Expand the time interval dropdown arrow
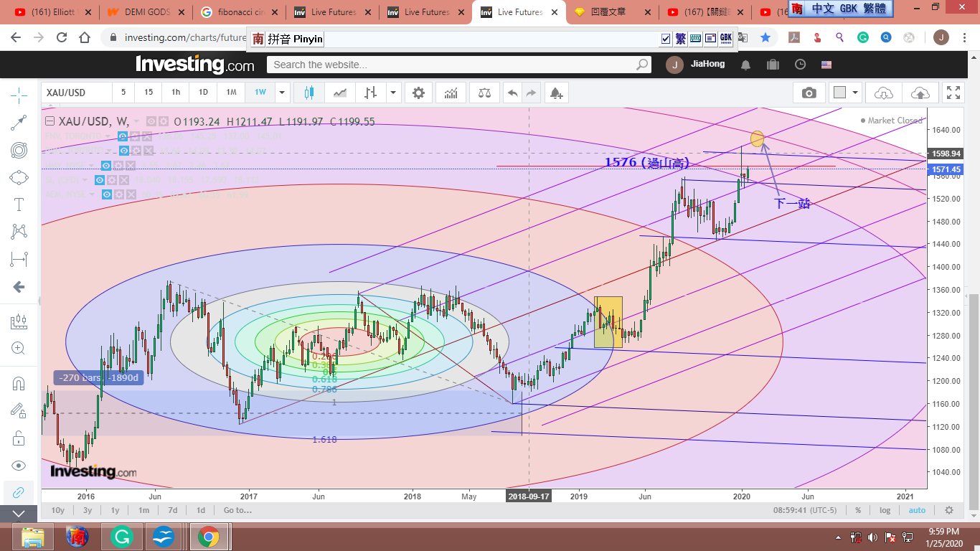Image resolution: width=980 pixels, height=551 pixels. (x=283, y=93)
